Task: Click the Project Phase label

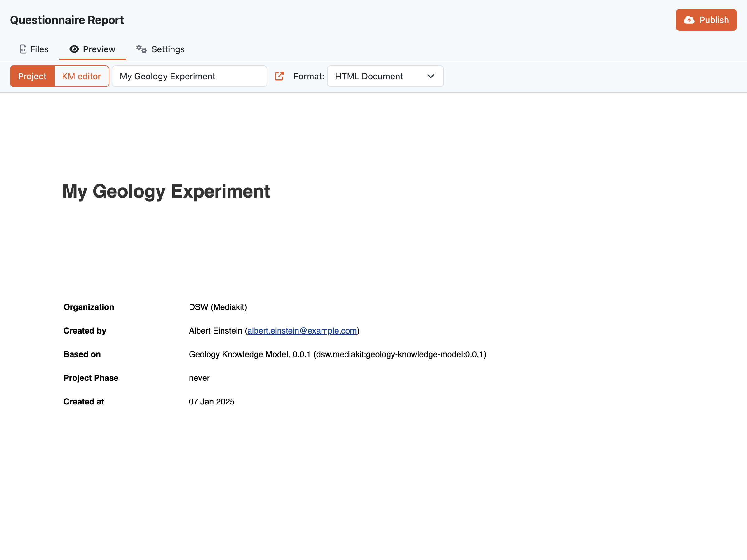Action: 91,378
